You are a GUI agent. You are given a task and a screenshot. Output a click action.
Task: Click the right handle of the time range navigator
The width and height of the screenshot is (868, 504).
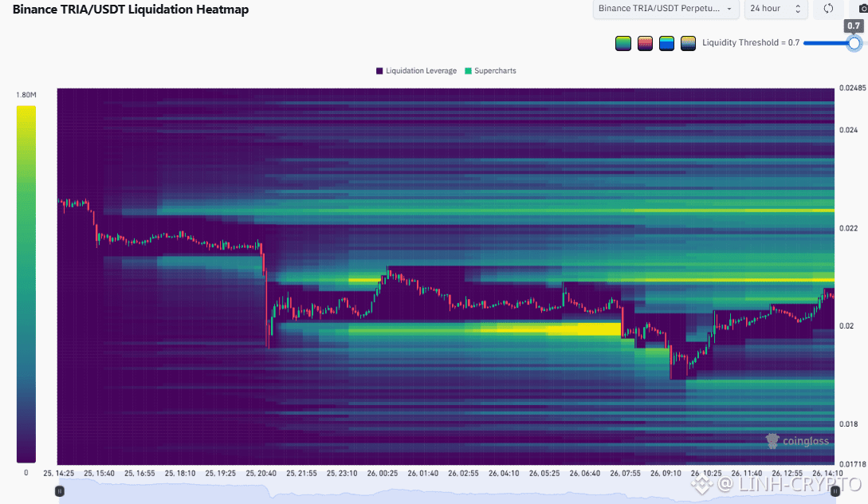click(x=835, y=491)
